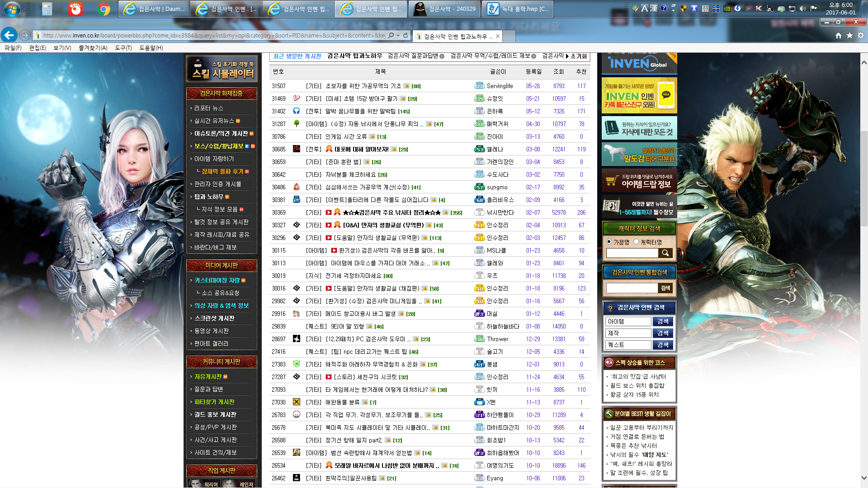The image size is (868, 488).
Task: Switch to the 최근 방문한 게시판 tab
Action: pyautogui.click(x=296, y=56)
